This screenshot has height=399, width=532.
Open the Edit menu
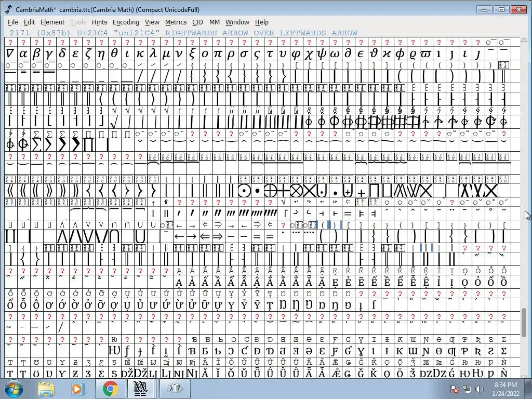point(29,22)
